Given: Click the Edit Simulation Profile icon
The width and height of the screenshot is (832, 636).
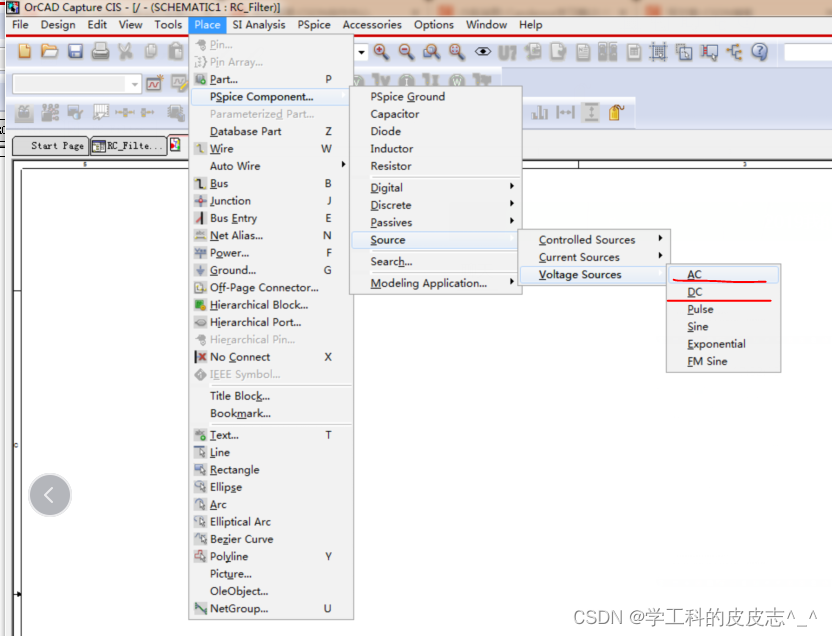Looking at the screenshot, I should coord(179,84).
